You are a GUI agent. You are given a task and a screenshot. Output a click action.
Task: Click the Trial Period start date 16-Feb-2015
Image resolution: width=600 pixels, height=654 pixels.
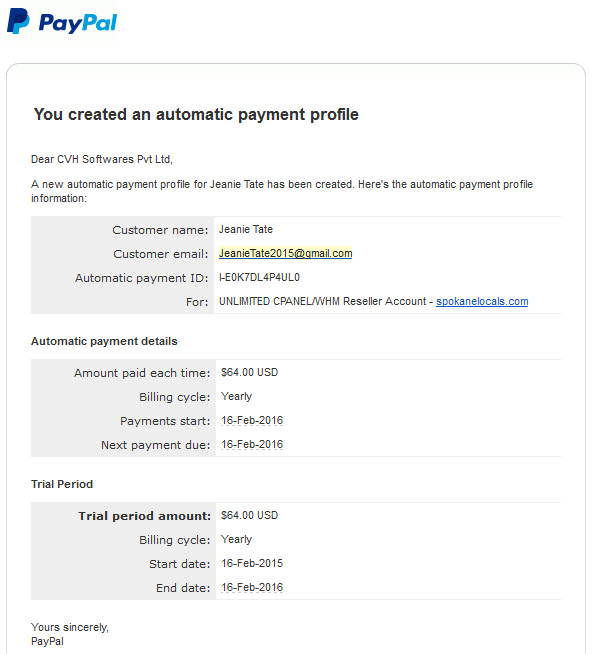tap(252, 563)
